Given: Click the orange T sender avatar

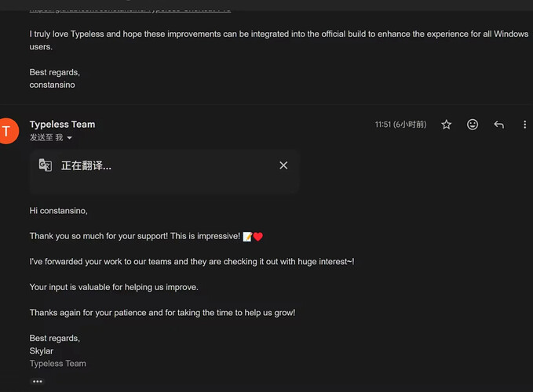Looking at the screenshot, I should [8, 131].
